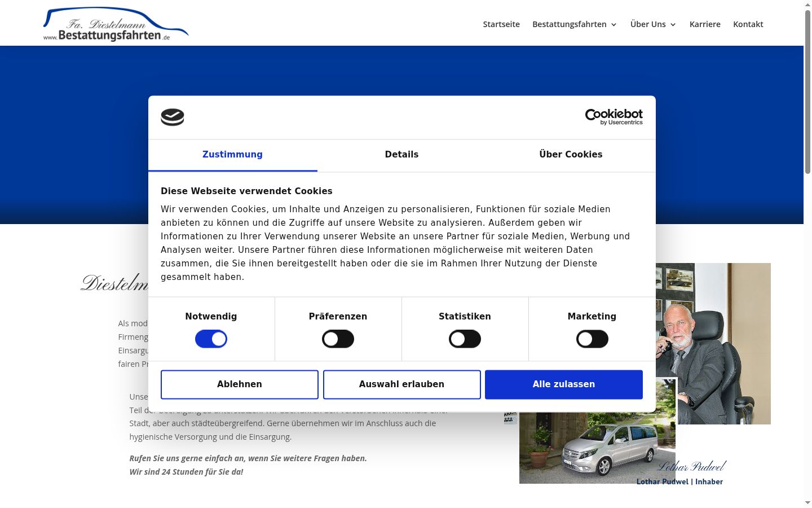Click the page vertical scrollbar thumb

click(x=807, y=92)
